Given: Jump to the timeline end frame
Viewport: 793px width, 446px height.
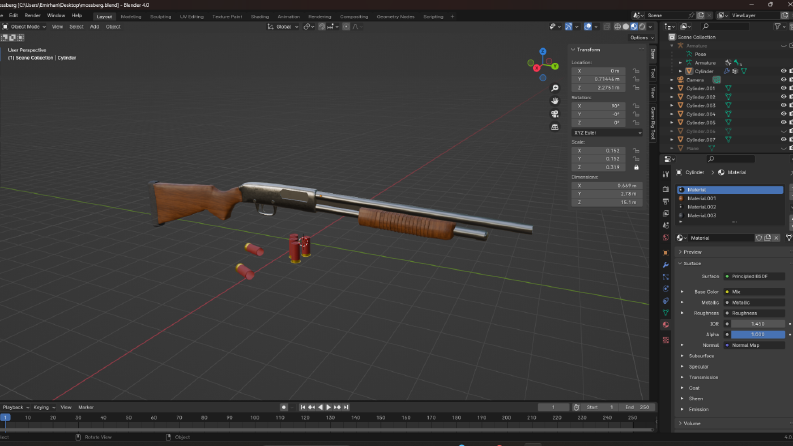Looking at the screenshot, I should pos(346,407).
